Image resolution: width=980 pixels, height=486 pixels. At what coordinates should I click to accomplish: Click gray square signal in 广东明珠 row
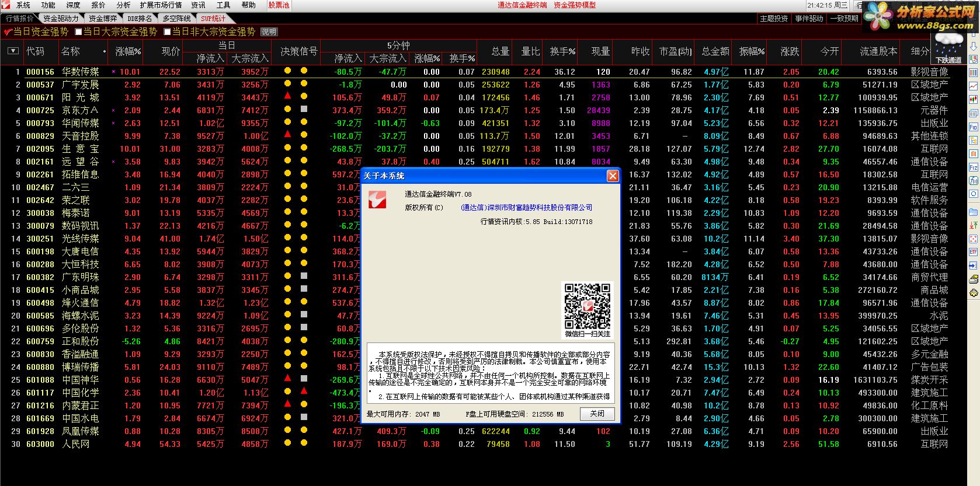tap(304, 276)
